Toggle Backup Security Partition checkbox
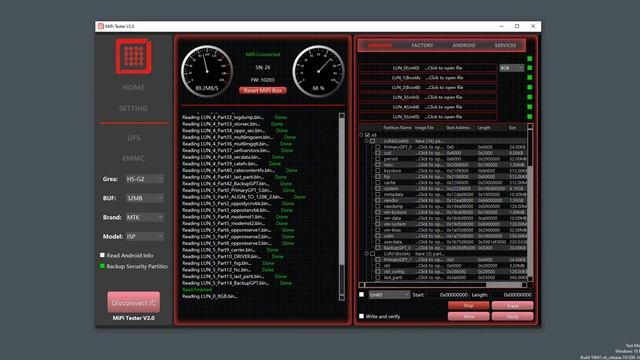This screenshot has width=640, height=360. coord(102,266)
